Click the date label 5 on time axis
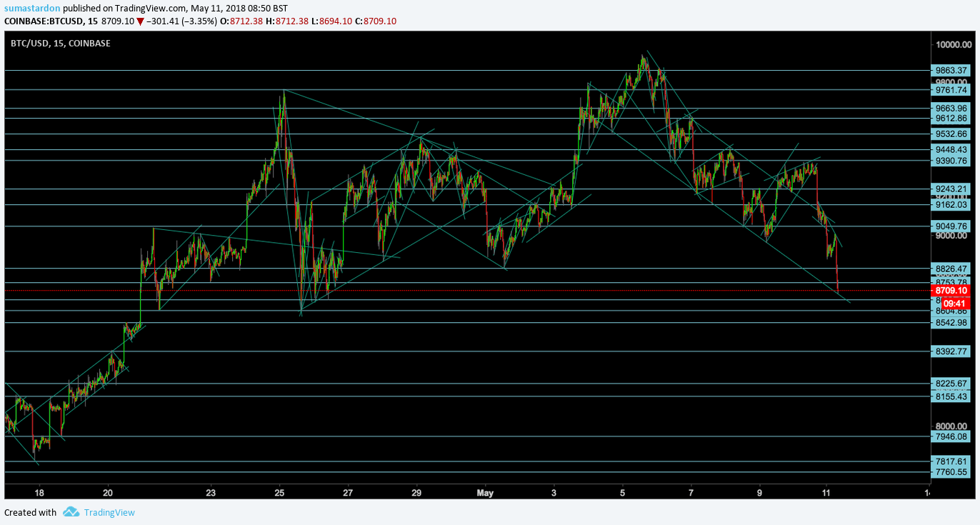The height and width of the screenshot is (525, 980). tap(622, 493)
